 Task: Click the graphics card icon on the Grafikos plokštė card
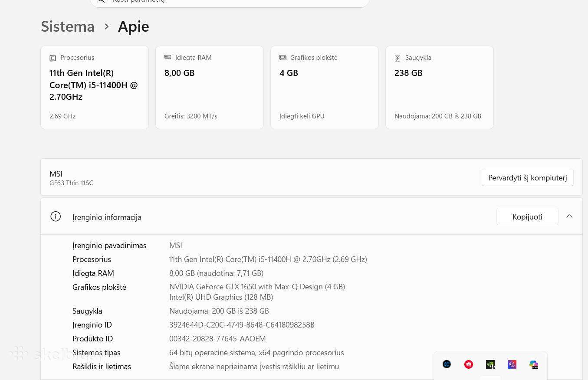[x=283, y=57]
